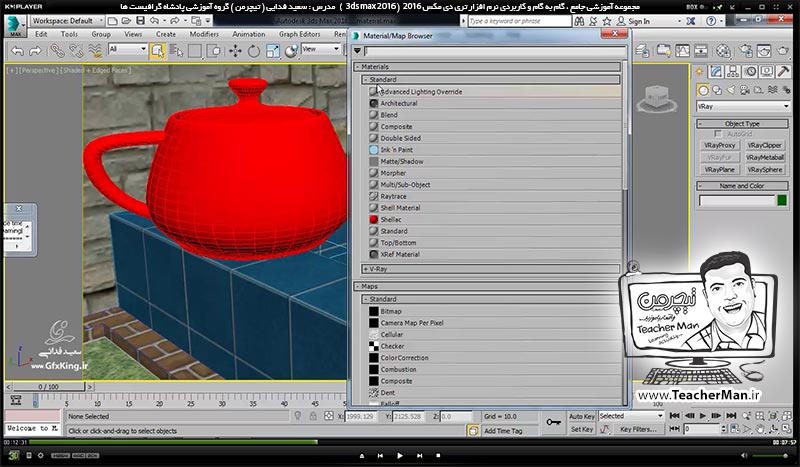Open the Selected key filter dropdown
Image resolution: width=800 pixels, height=467 pixels.
pyautogui.click(x=631, y=416)
